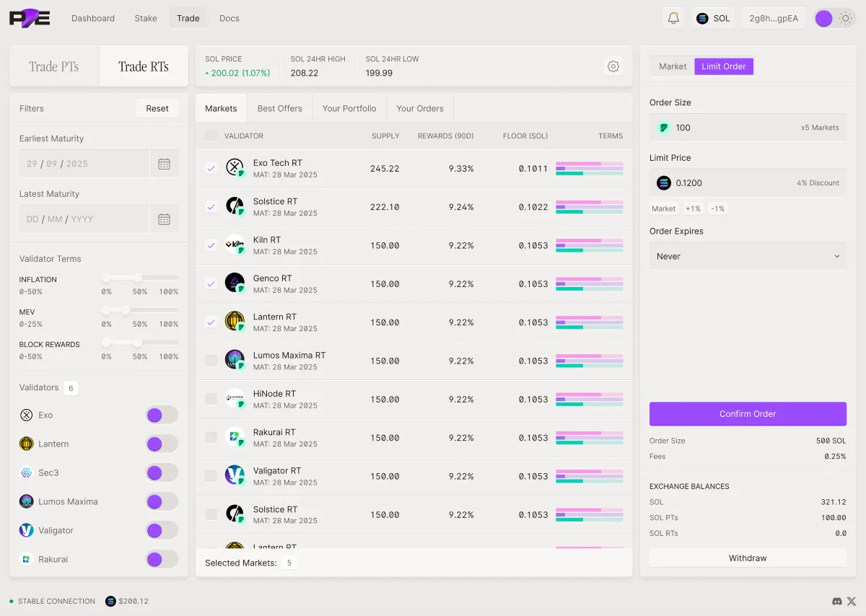
Task: Toggle the Sec3 validator switch
Action: pos(162,472)
